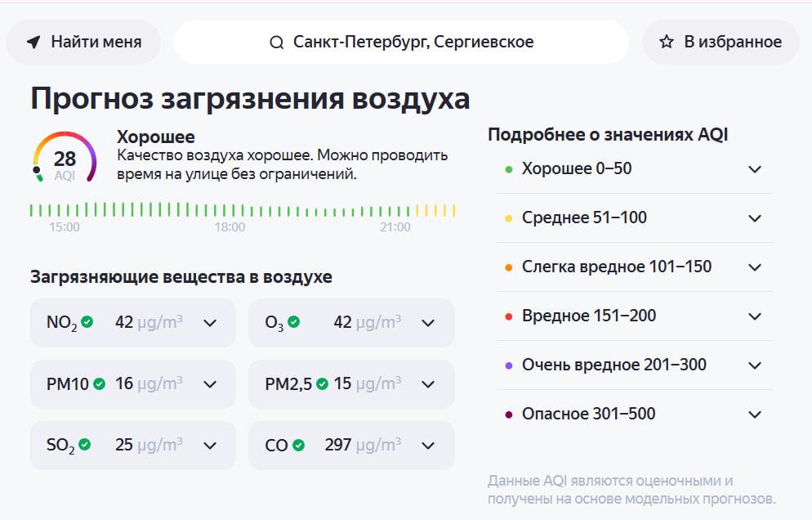Click the search magnifier icon
Screen dimensions: 812x520
click(277, 43)
